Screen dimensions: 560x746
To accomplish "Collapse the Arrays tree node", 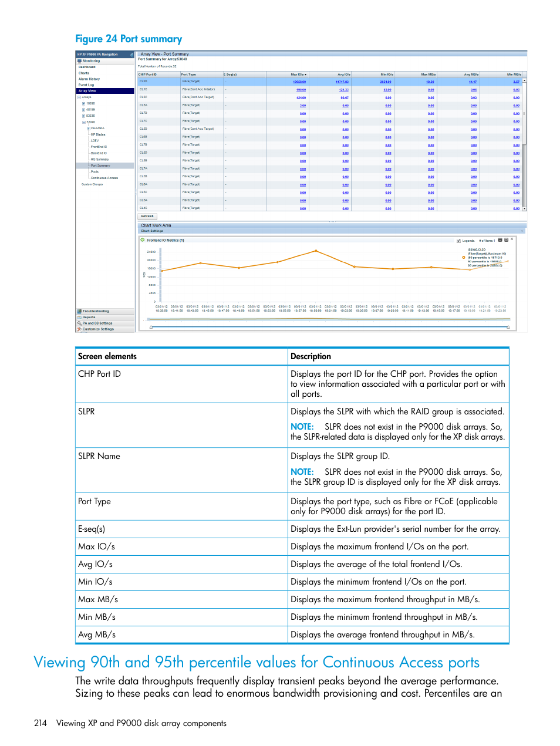I will click(79, 97).
